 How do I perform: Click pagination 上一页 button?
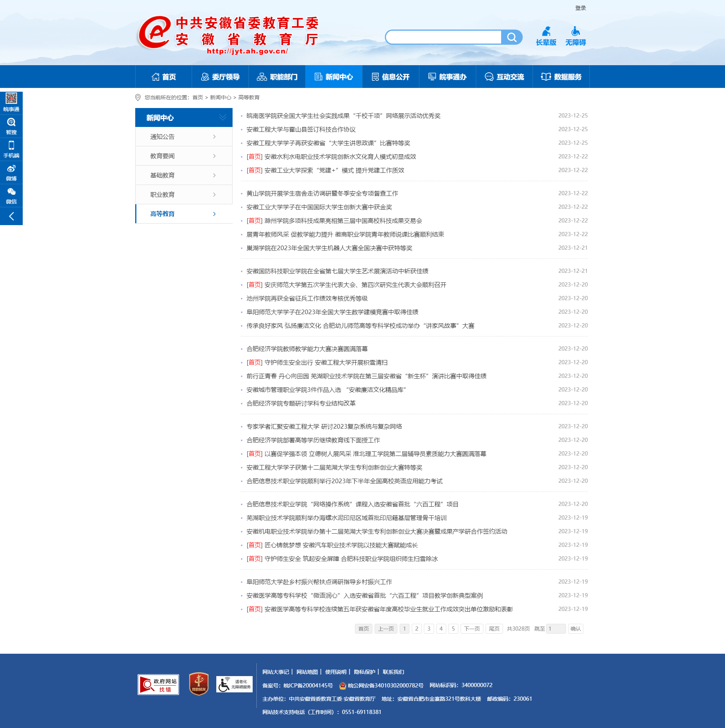pyautogui.click(x=386, y=629)
